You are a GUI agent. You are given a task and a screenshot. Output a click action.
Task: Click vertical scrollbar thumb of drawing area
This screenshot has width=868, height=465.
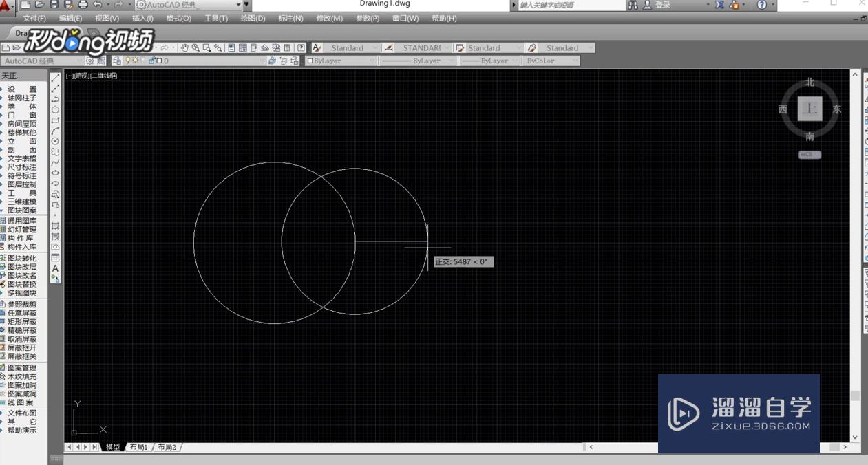click(855, 396)
